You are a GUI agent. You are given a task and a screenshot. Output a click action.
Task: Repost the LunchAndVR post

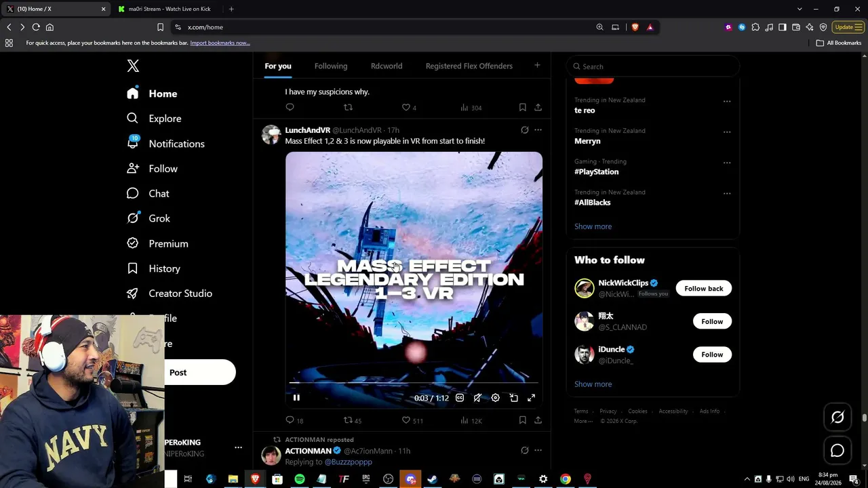click(349, 420)
